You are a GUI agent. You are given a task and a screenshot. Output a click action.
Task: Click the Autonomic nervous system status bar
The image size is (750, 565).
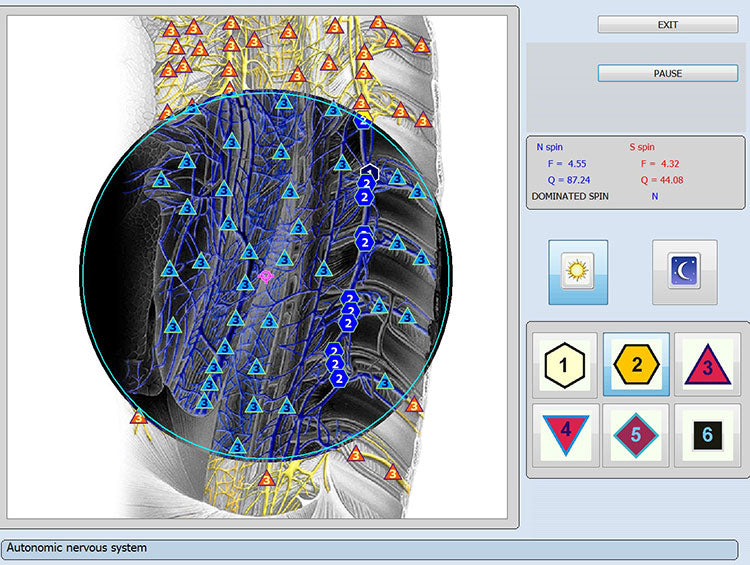click(x=370, y=549)
